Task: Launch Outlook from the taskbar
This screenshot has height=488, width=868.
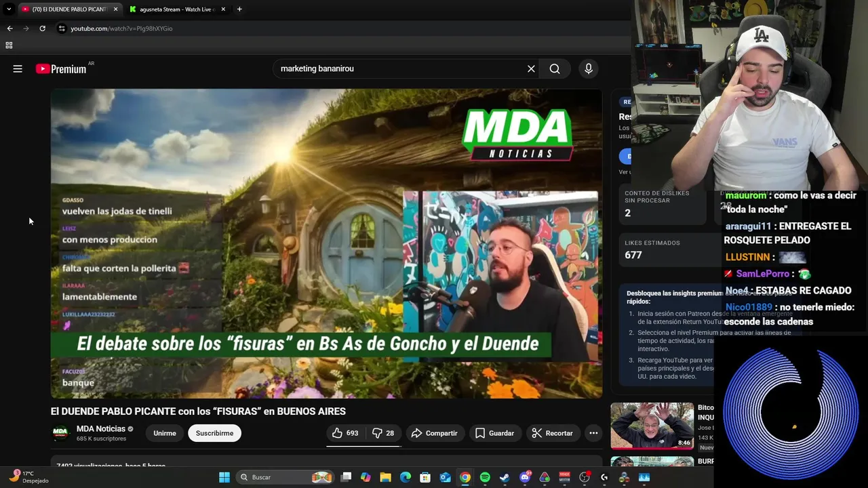Action: coord(445,477)
